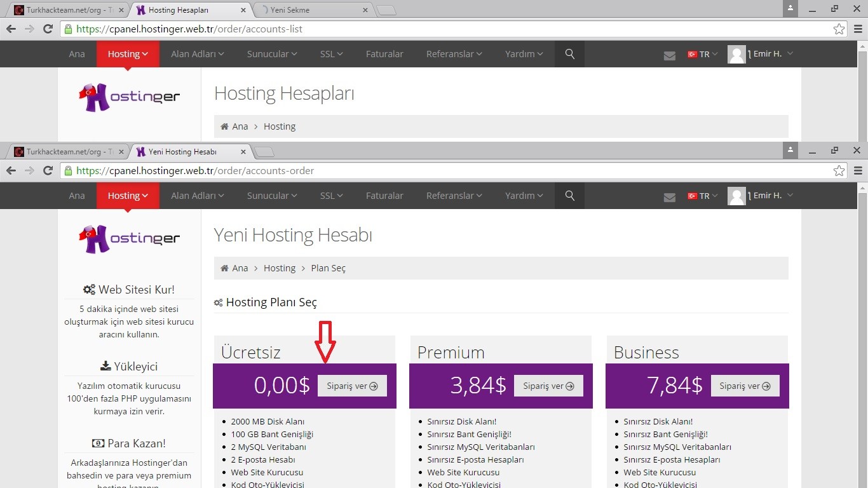Open Emir H. account dropdown on Yeni Hosting Hesabı page

coord(761,196)
